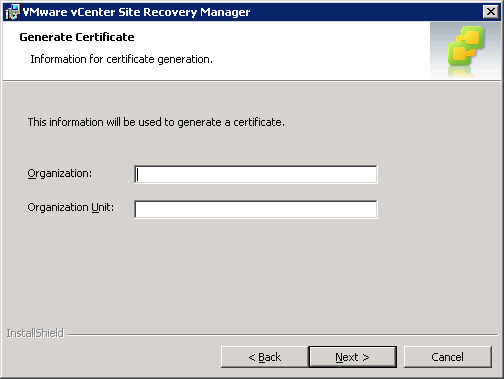Image resolution: width=504 pixels, height=379 pixels.
Task: Click the 'This information will be used' description
Action: point(156,122)
